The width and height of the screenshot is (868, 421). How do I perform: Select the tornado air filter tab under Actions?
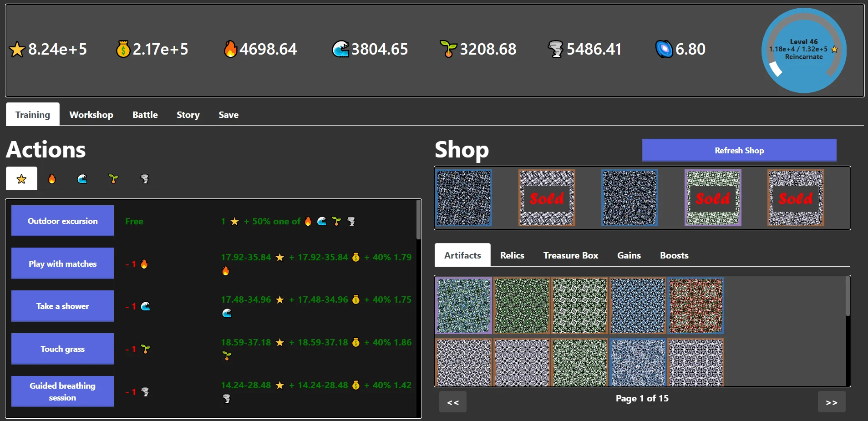tap(144, 179)
